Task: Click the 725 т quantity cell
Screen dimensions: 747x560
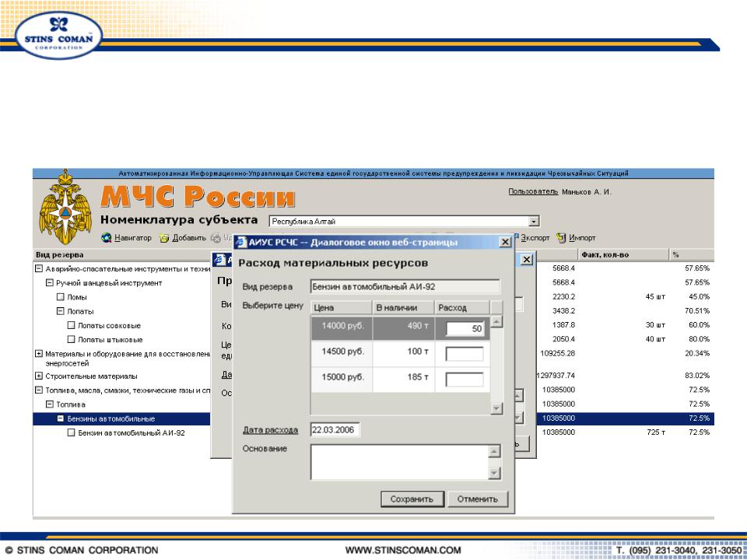Action: pyautogui.click(x=655, y=432)
